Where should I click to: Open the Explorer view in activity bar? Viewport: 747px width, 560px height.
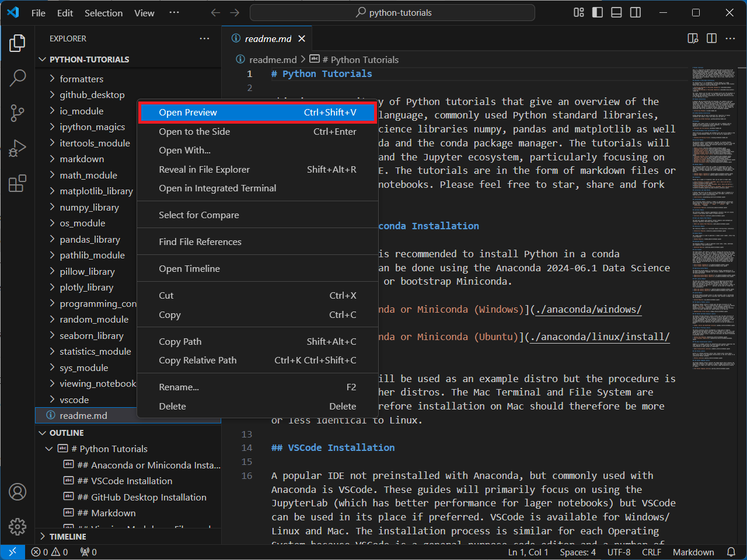[18, 43]
